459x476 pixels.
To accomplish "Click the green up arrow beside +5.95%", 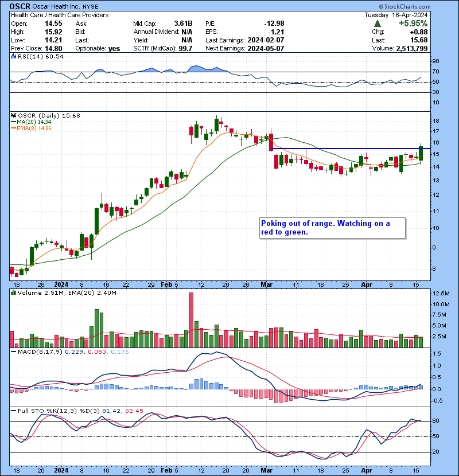I will coord(377,24).
